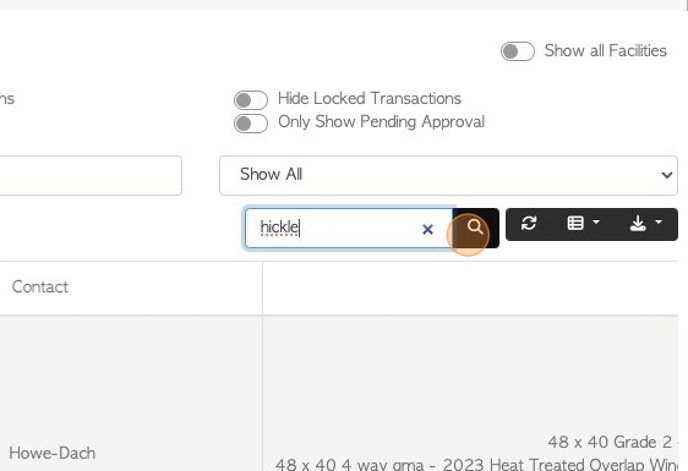Click the Hide Locked Transactions label text

[369, 98]
